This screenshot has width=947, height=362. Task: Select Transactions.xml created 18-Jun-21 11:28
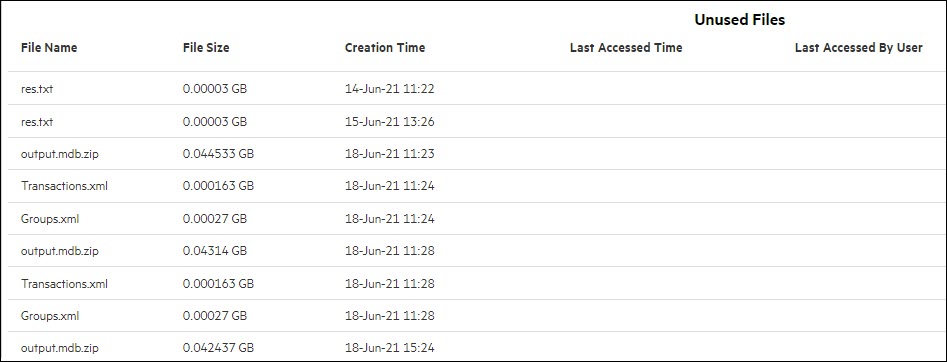point(474,283)
